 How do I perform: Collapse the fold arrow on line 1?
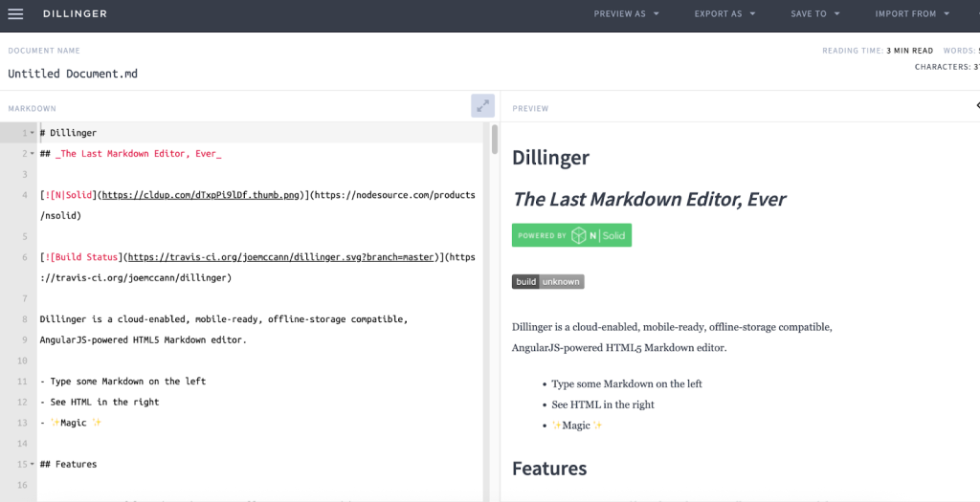pos(32,133)
